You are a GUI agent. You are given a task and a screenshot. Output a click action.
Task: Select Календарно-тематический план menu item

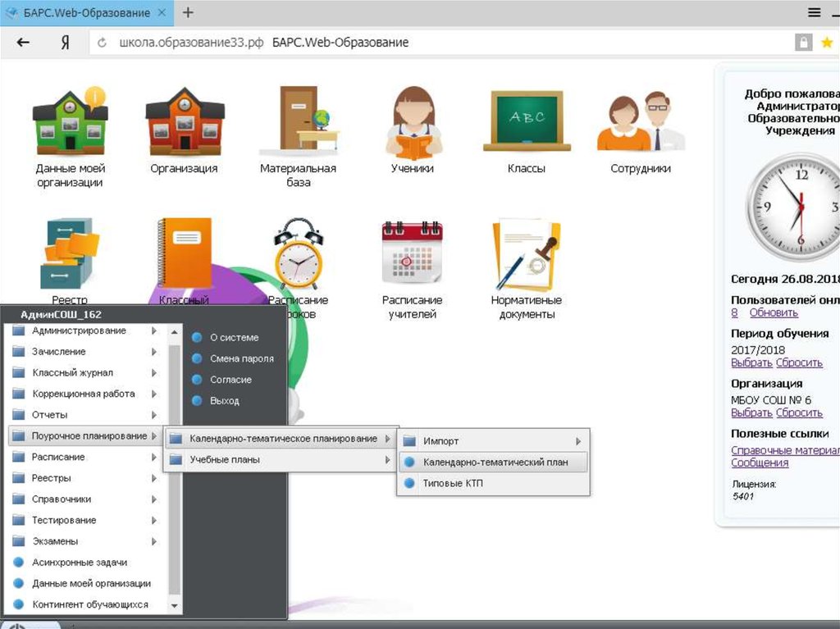click(495, 463)
